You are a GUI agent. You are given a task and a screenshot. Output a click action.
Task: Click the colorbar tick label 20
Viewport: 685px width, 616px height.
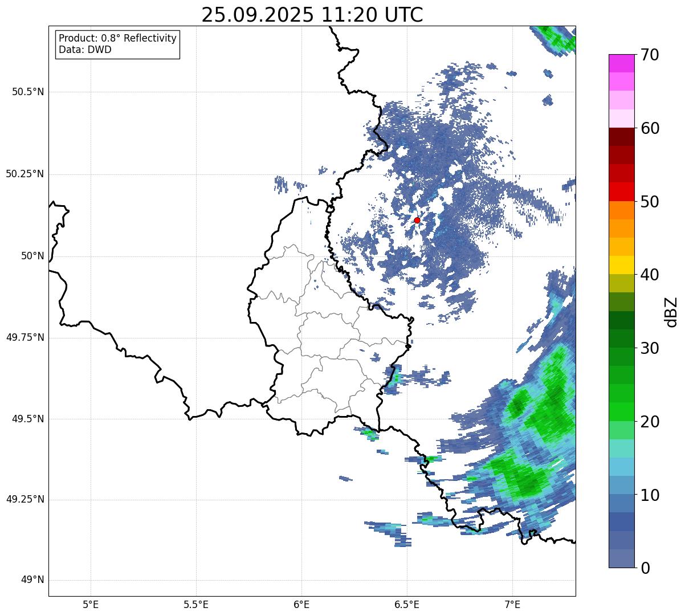coord(650,422)
